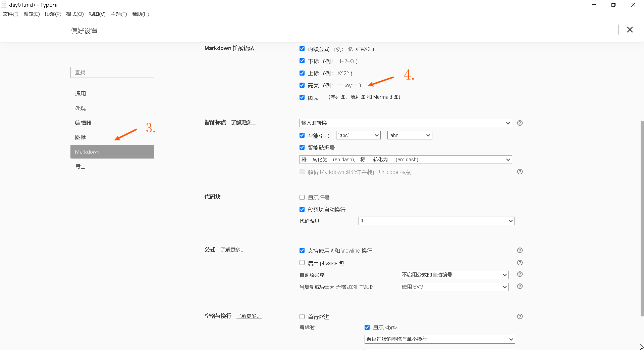Image resolution: width=644 pixels, height=350 pixels.
Task: Close the preferences panel with X
Action: pyautogui.click(x=630, y=30)
